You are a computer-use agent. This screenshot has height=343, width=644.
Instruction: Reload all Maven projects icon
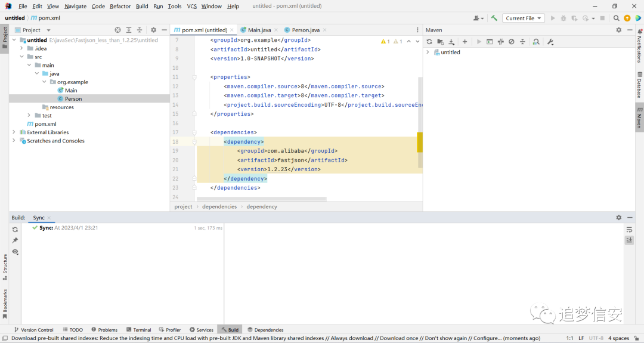(429, 42)
